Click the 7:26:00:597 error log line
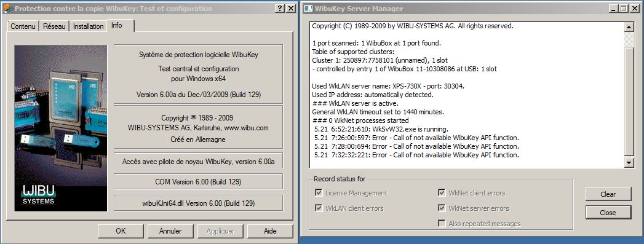This screenshot has width=644, height=244. click(416, 138)
